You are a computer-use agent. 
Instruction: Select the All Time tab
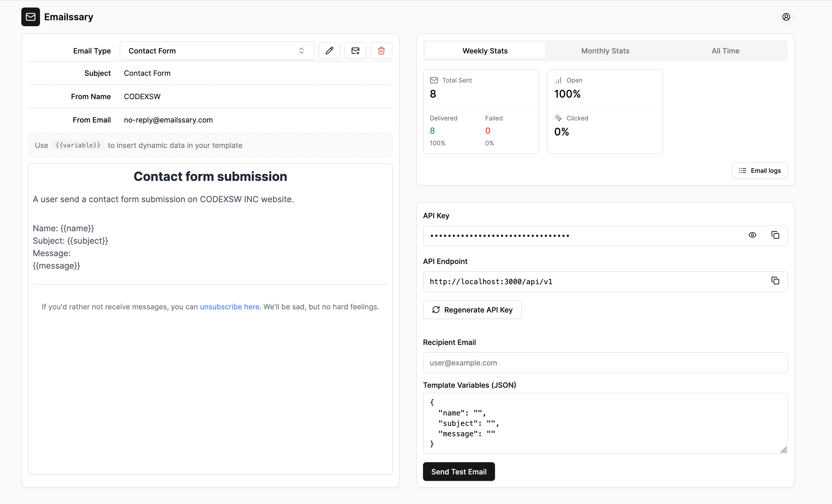click(x=725, y=51)
